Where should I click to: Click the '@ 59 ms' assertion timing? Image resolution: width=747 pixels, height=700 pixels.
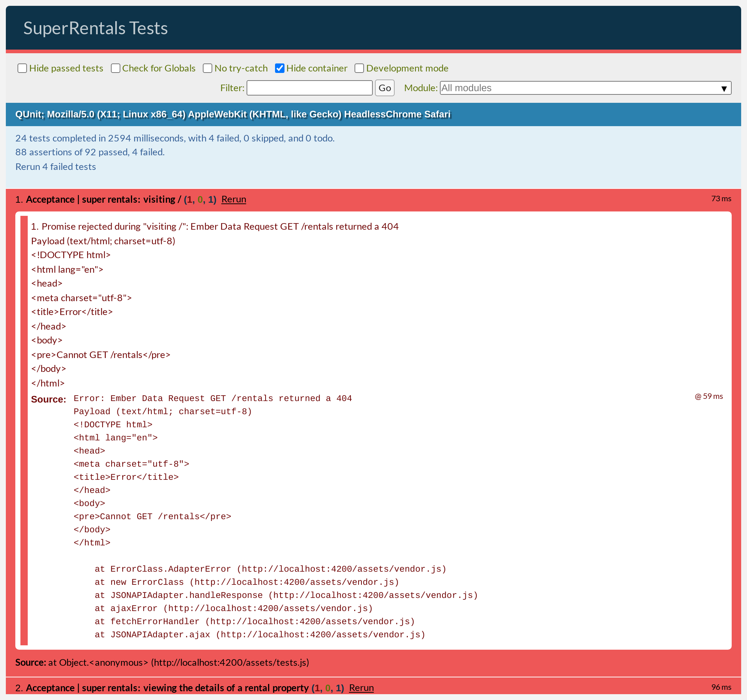coord(708,396)
